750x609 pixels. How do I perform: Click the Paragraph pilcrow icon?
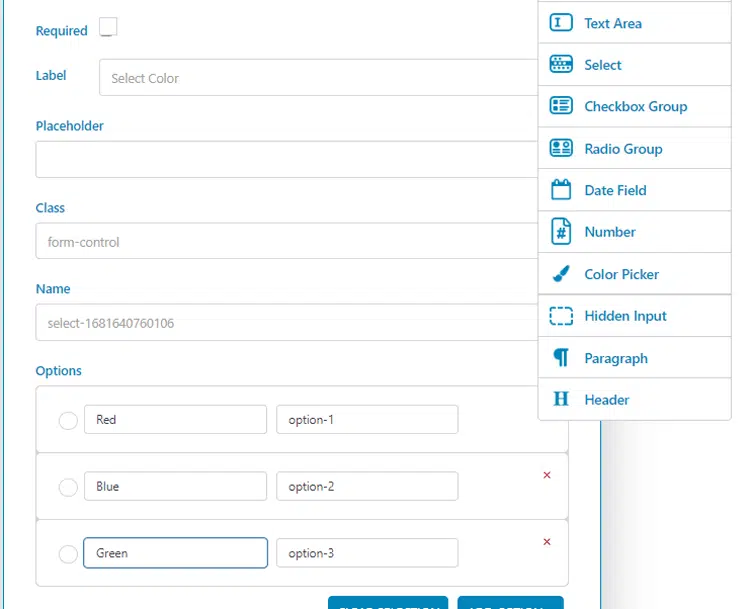pos(561,358)
